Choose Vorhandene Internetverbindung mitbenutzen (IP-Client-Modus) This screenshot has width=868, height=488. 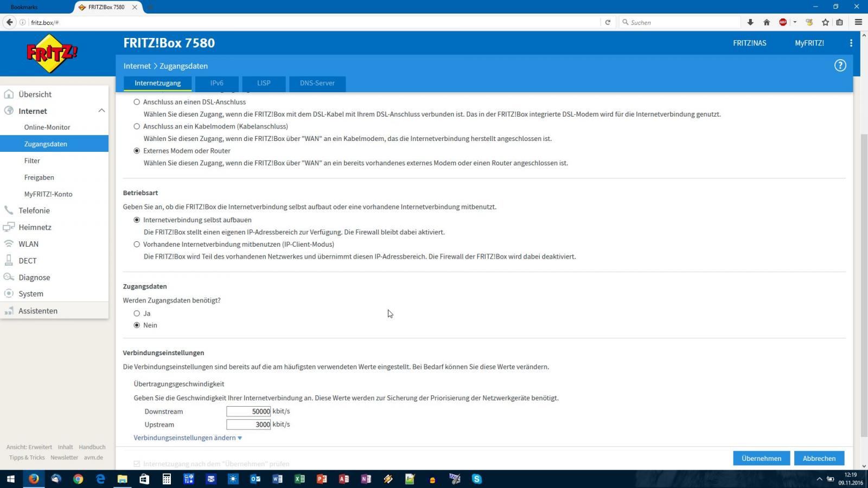[137, 244]
